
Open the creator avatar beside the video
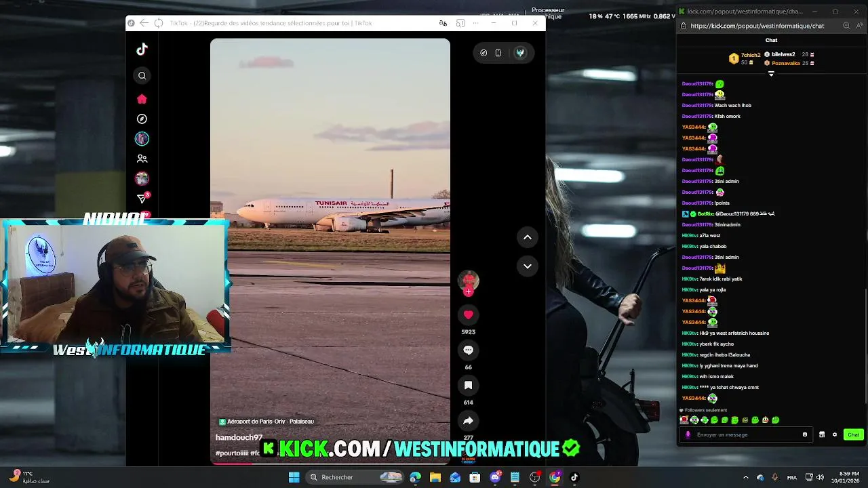(468, 279)
